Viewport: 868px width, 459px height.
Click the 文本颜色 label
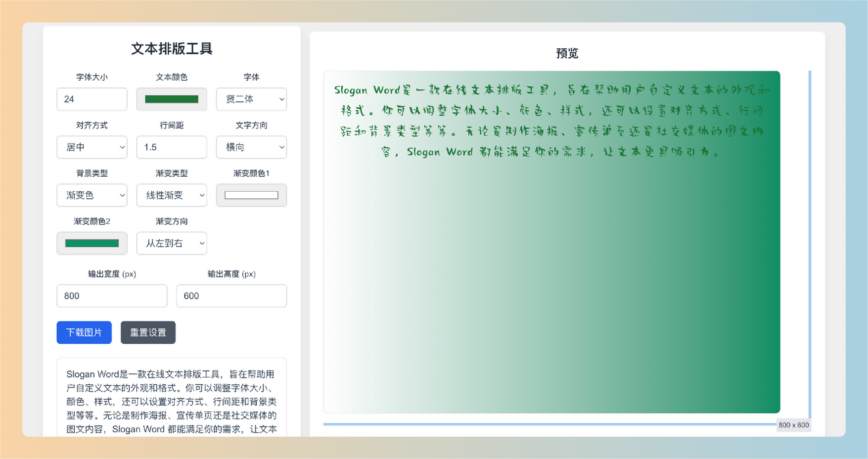coord(172,77)
